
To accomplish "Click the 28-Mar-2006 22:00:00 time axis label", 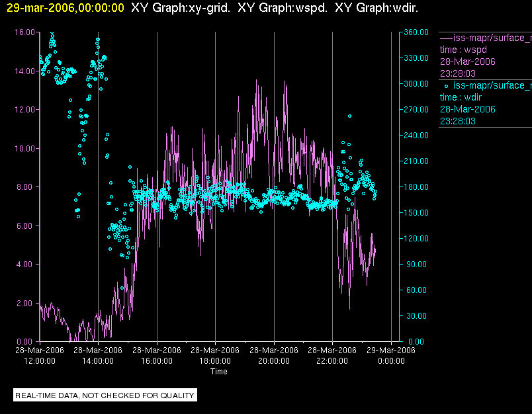I will [x=332, y=355].
